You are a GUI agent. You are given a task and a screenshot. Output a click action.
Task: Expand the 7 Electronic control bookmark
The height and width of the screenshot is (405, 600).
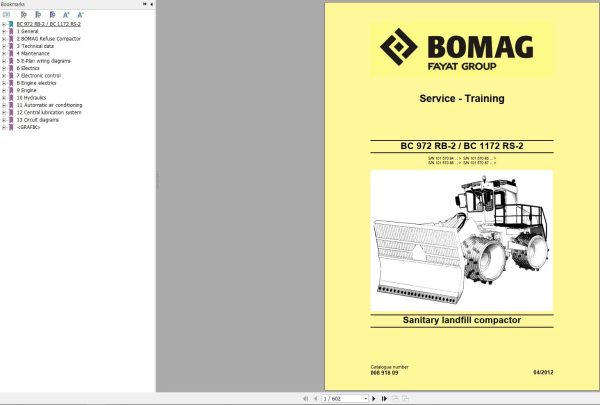(x=4, y=76)
